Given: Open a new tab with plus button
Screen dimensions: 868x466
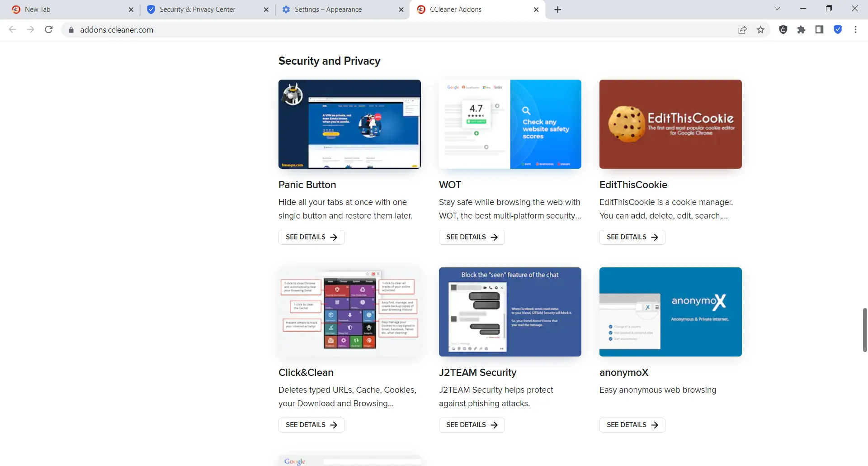Looking at the screenshot, I should (x=558, y=10).
